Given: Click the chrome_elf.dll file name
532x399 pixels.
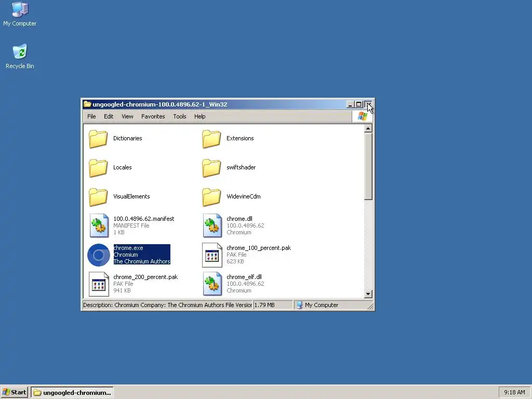Looking at the screenshot, I should (x=244, y=277).
